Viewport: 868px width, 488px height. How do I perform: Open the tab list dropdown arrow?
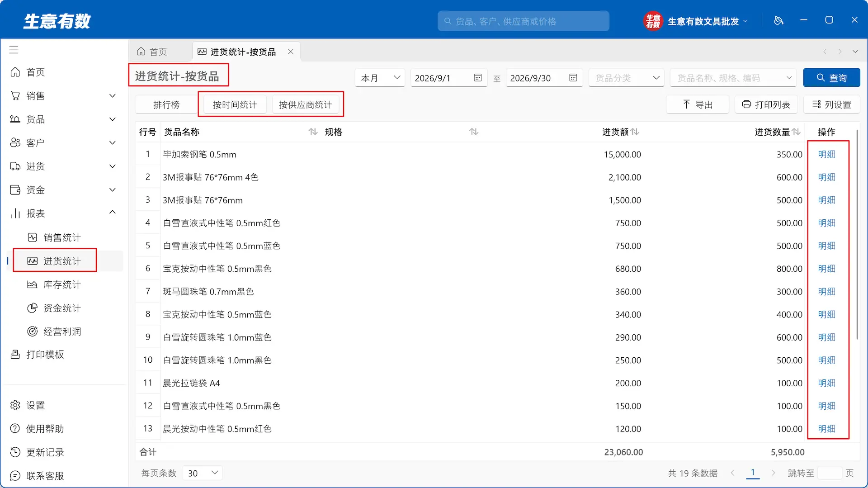pyautogui.click(x=855, y=52)
